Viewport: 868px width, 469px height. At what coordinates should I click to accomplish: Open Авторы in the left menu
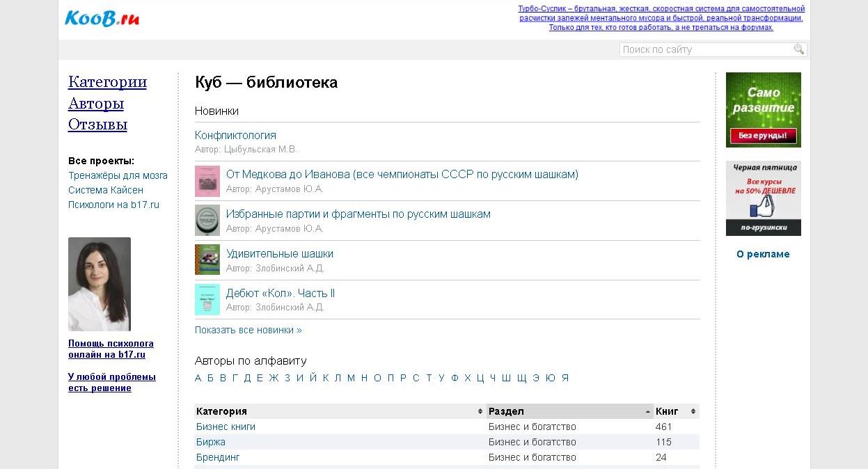[96, 104]
